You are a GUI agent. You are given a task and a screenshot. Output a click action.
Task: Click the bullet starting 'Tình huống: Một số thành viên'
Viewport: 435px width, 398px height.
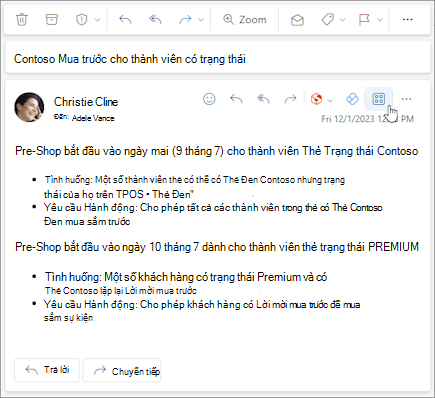click(x=195, y=187)
